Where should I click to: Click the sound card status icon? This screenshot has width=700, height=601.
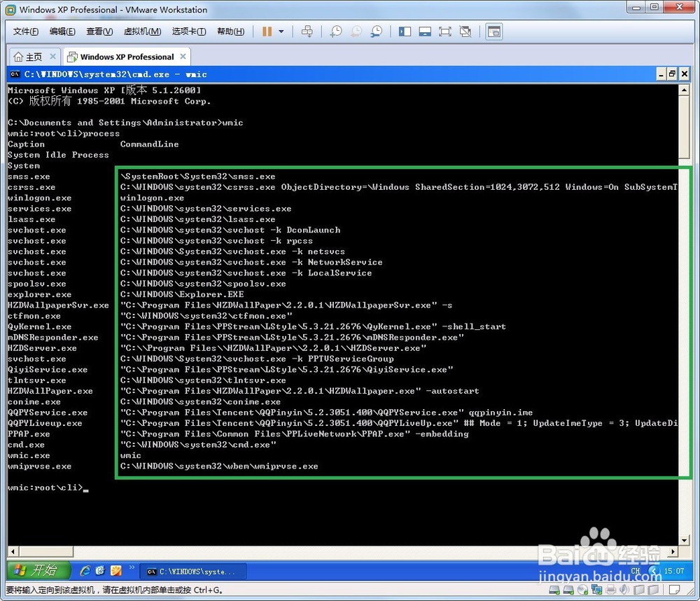(624, 590)
